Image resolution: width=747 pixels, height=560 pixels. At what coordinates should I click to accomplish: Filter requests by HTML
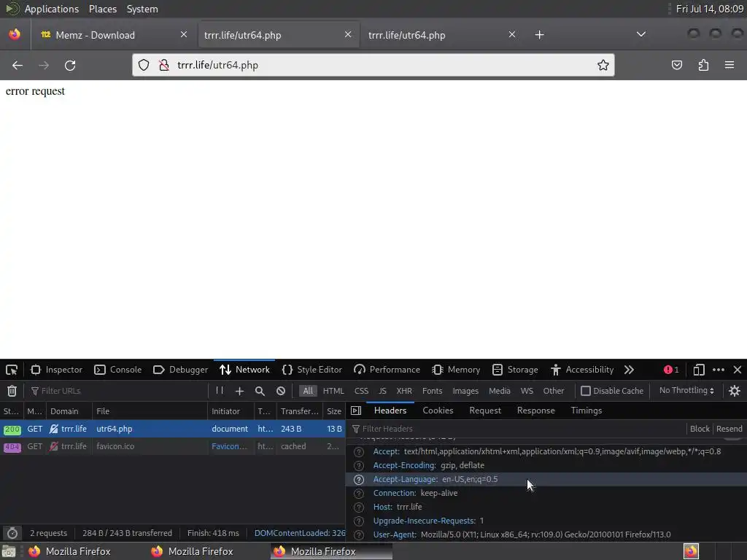pyautogui.click(x=333, y=391)
